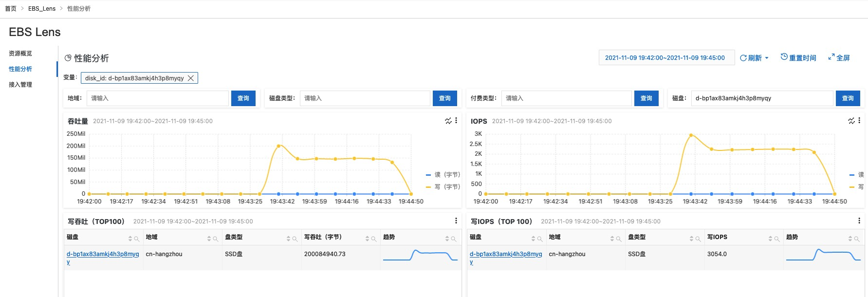Screen dimensions: 868x297
Task: Sort by the 写IOPS value column
Action: click(x=770, y=238)
